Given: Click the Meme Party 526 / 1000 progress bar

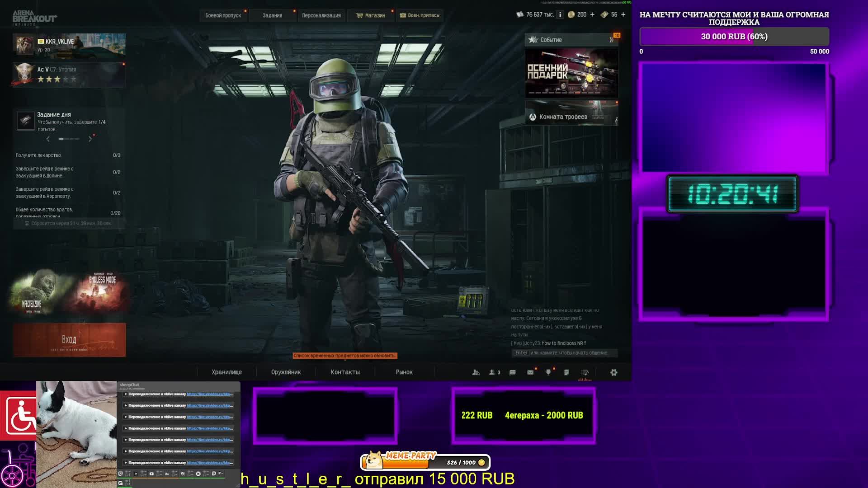Looking at the screenshot, I should [x=425, y=462].
